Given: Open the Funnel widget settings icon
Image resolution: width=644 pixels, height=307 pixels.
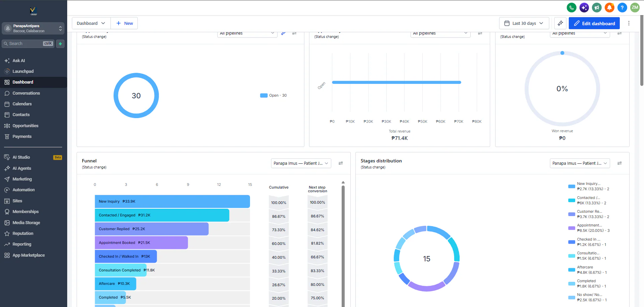Looking at the screenshot, I should 341,163.
